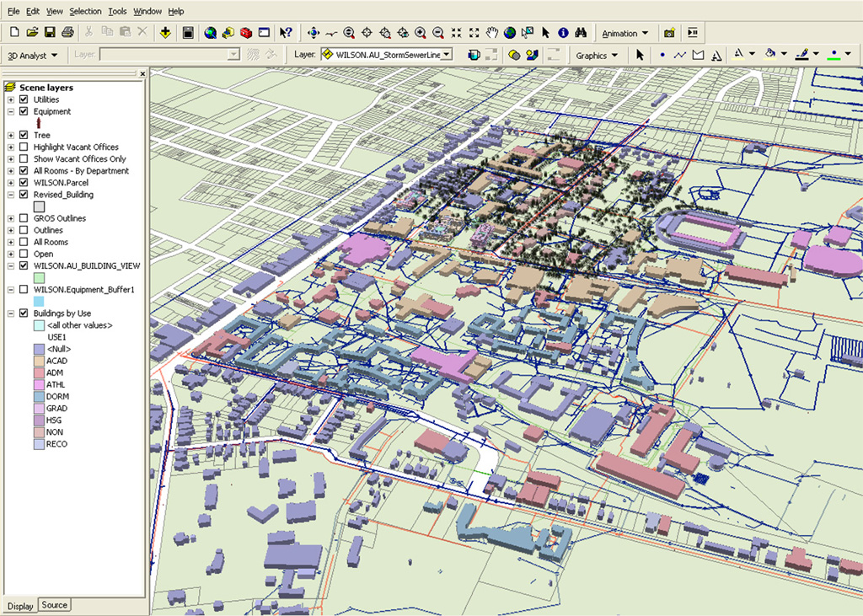Click the ArcToolbox red toolbox icon
Viewport: 863px width, 616px height.
tap(246, 33)
